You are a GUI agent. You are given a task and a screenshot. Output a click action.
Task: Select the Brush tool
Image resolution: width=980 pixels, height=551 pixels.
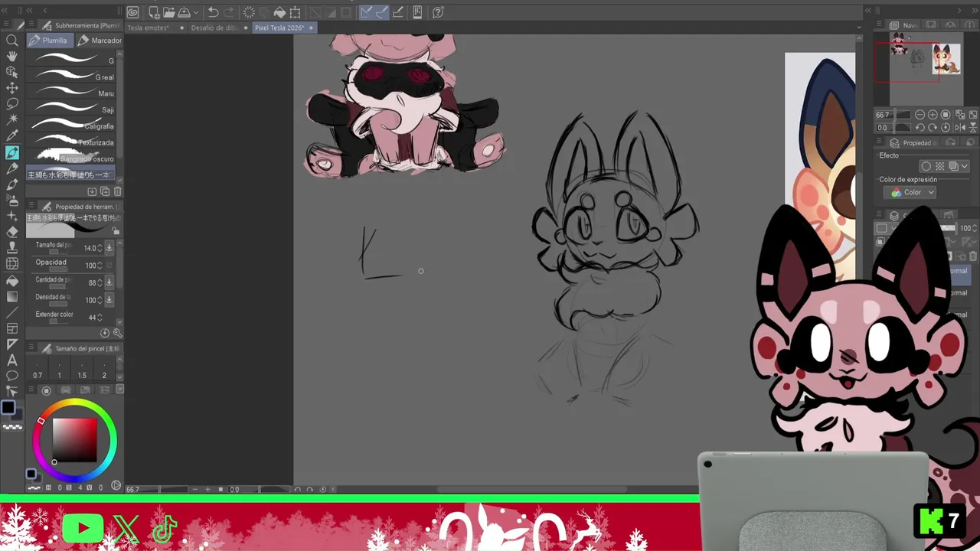click(12, 184)
